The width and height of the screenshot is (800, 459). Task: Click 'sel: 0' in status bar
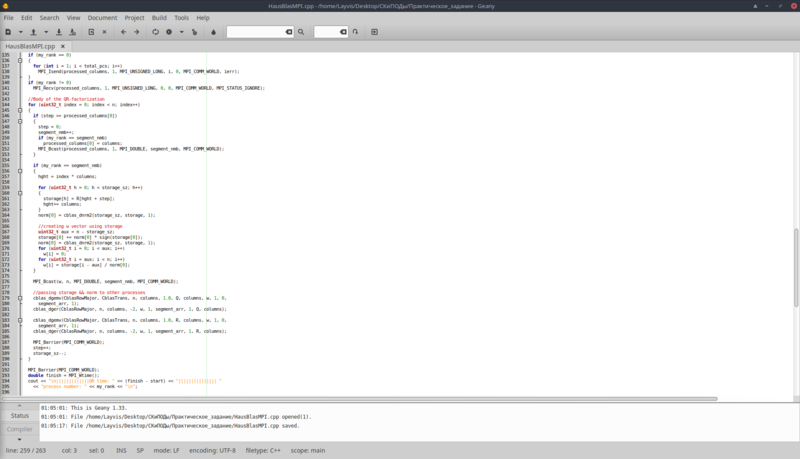tap(96, 451)
